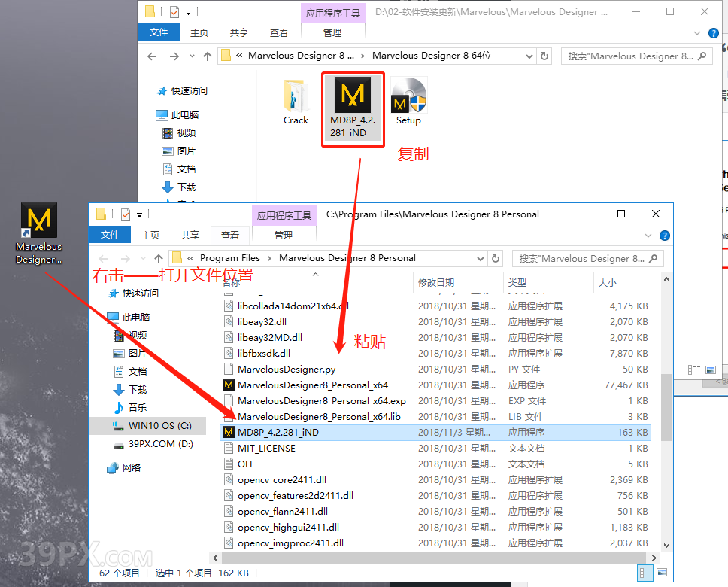Screen dimensions: 728x587
Task: Click 应用程序工具 contextual tab in front window
Action: 284,216
